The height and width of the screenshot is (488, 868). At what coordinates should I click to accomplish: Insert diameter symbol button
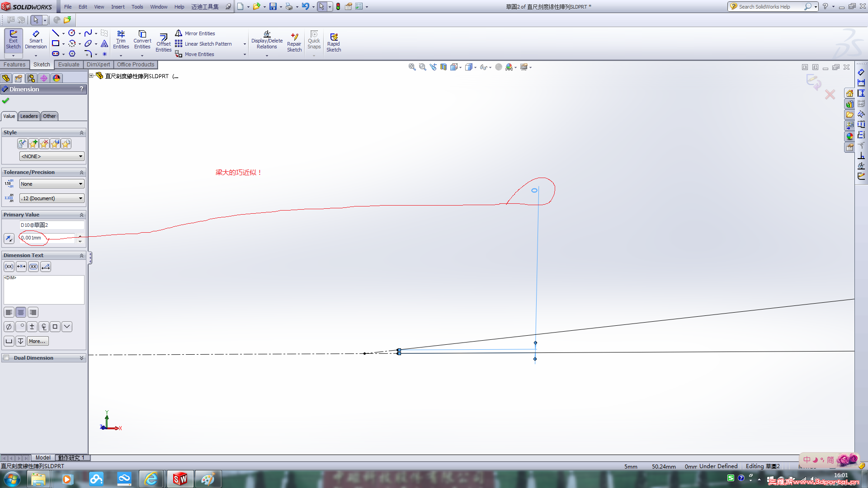tap(9, 327)
